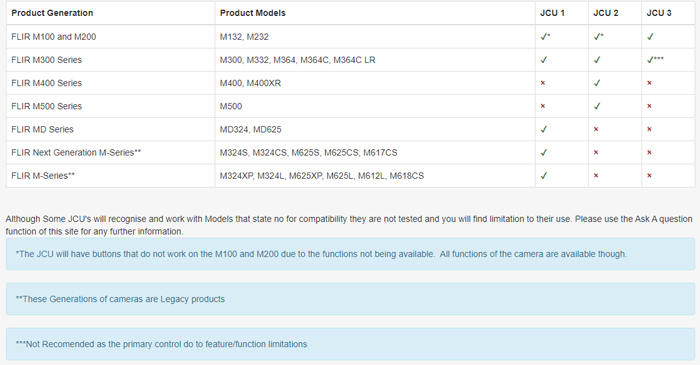Click JCU 2 checkmark for M400 Series
Viewport: 700px width, 365px height.
click(597, 83)
